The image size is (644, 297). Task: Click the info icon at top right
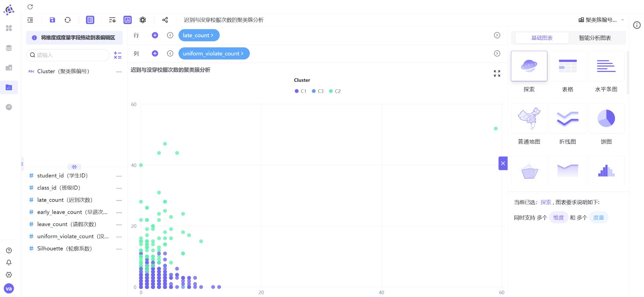click(x=637, y=25)
